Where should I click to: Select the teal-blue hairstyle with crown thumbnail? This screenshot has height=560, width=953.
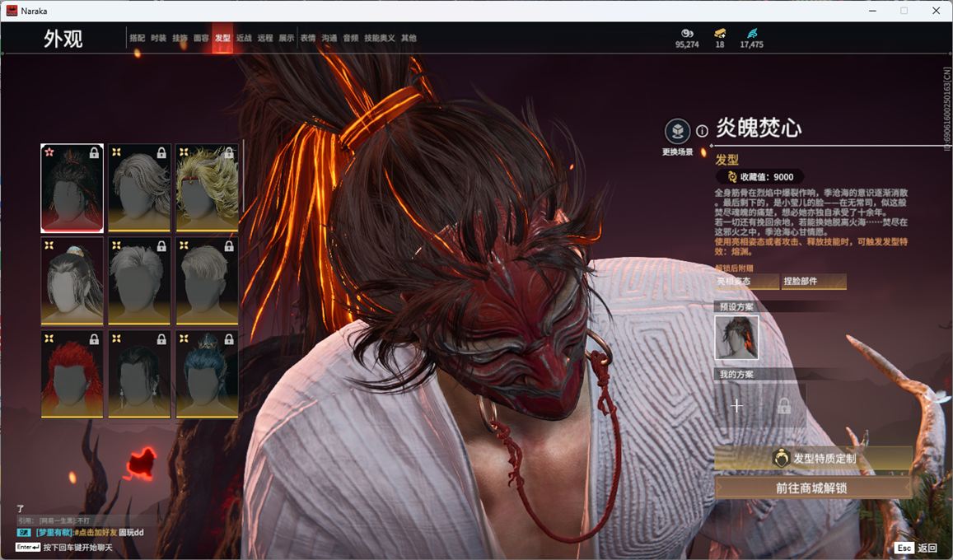(207, 374)
